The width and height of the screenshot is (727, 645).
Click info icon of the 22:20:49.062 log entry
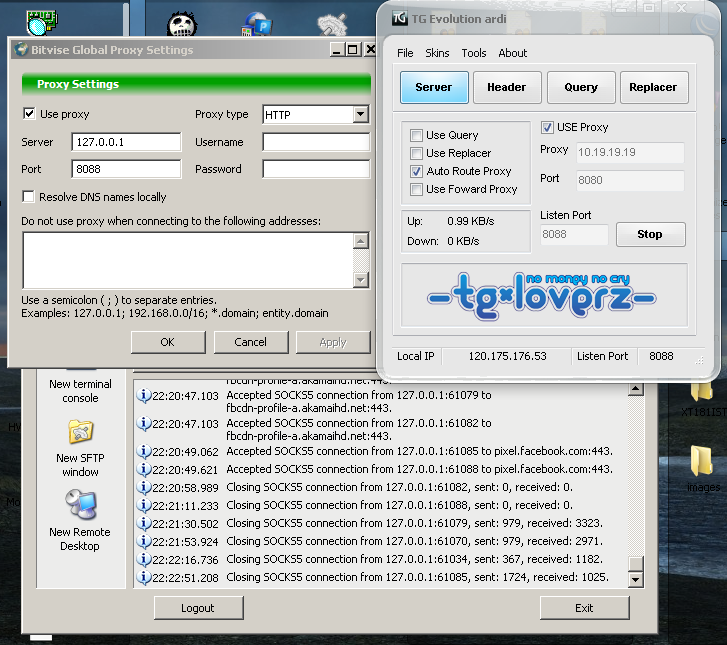tap(143, 451)
